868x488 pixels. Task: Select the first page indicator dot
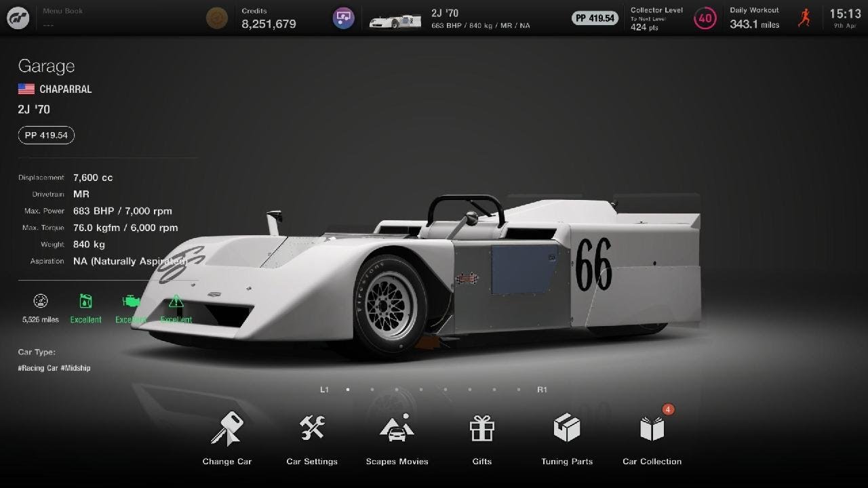coord(348,390)
